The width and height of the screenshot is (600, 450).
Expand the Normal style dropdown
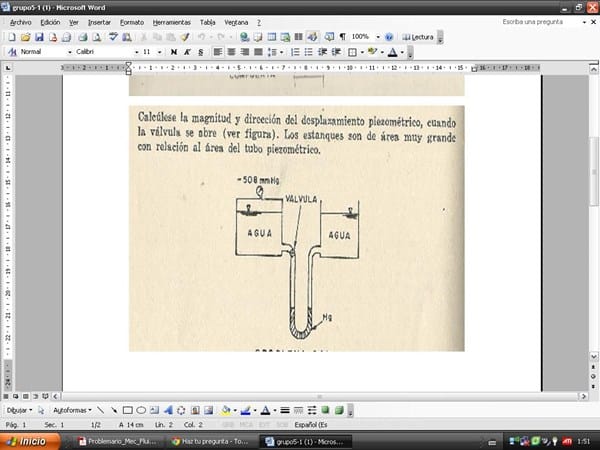69,52
